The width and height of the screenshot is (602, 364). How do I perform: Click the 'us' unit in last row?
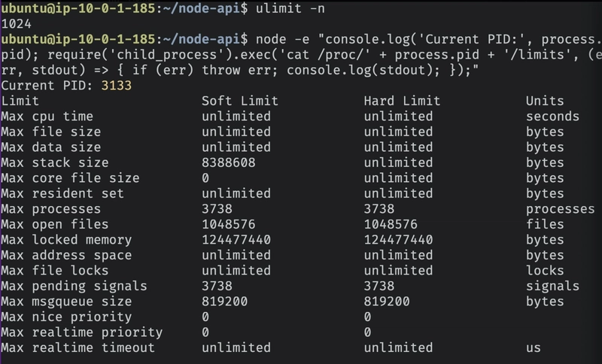click(x=534, y=348)
